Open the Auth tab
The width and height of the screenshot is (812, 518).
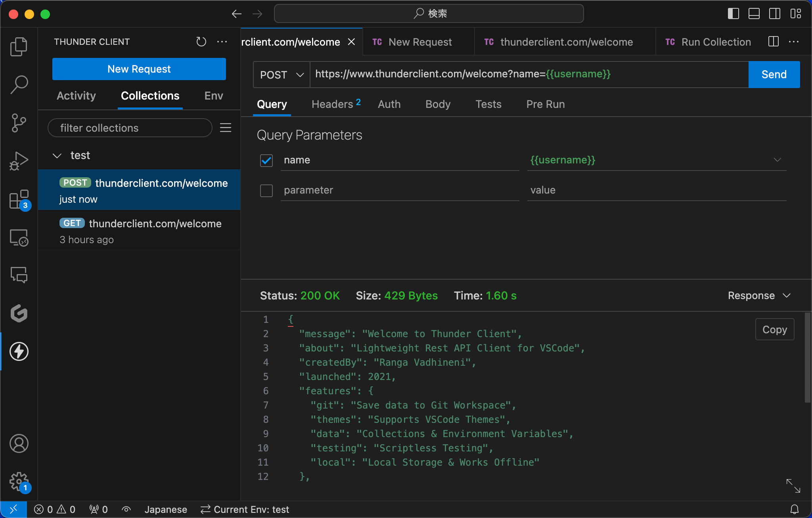pos(389,104)
